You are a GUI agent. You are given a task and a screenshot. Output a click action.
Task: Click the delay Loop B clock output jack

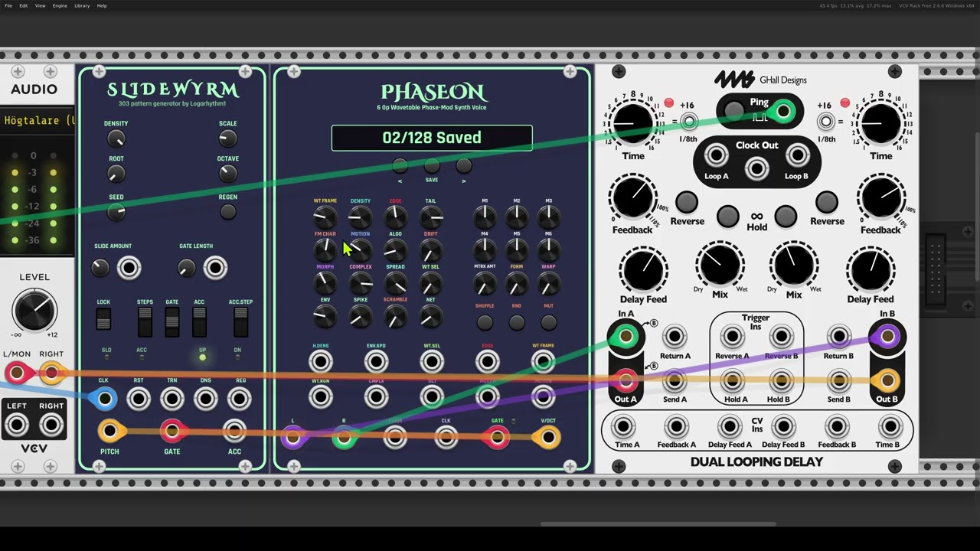point(797,156)
